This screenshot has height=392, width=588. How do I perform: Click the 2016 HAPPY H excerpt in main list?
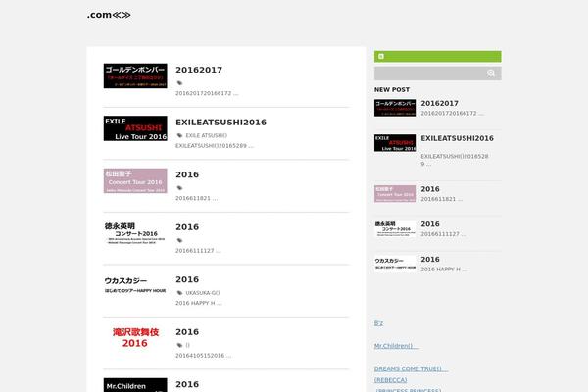pyautogui.click(x=199, y=303)
